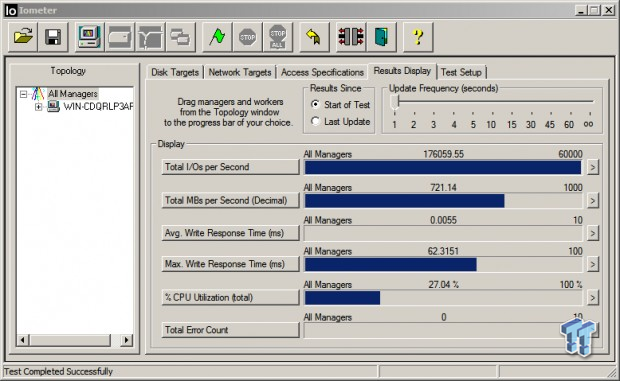The width and height of the screenshot is (620, 381).
Task: Click the Start a New Disk Worker icon
Action: pos(120,37)
